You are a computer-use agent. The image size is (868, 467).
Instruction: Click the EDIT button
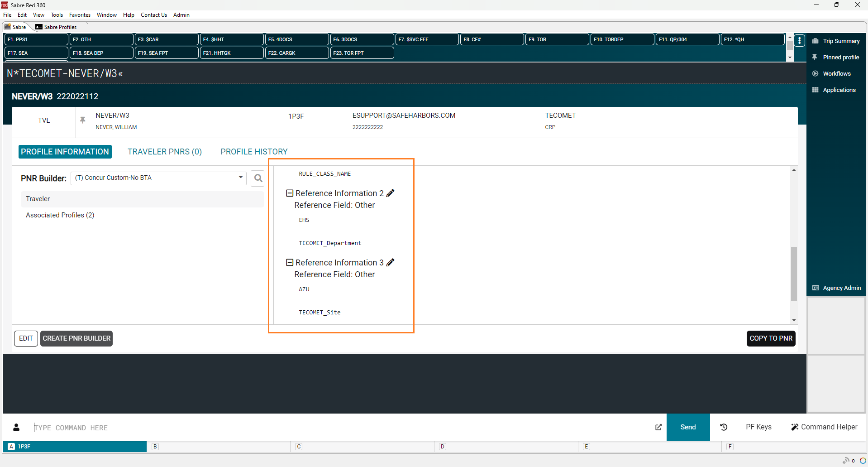26,338
